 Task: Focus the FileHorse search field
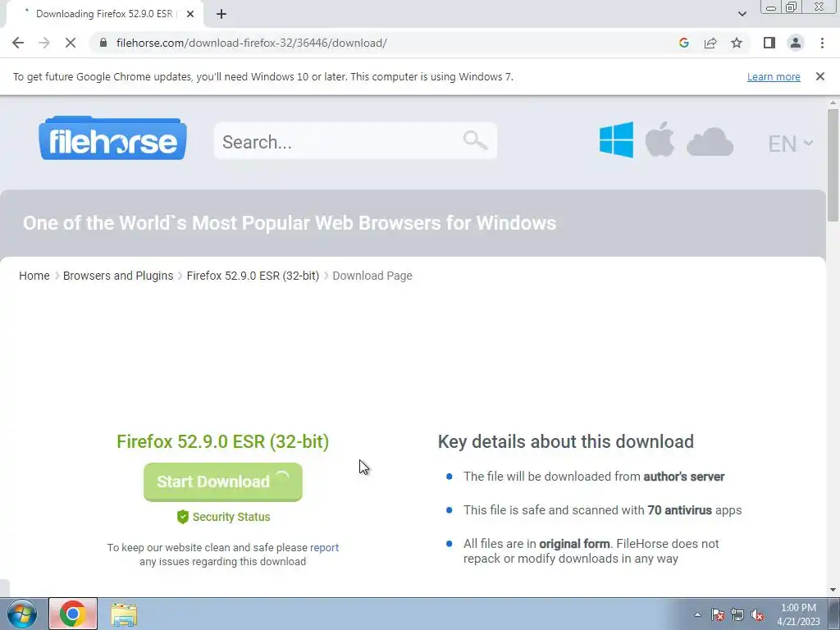355,141
